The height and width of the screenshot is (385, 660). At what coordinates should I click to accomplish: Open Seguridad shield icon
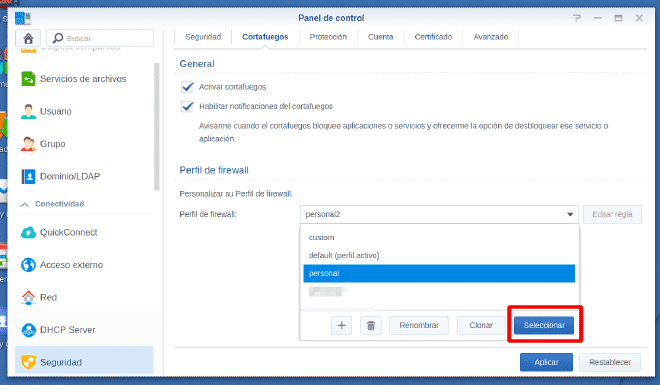(x=28, y=362)
